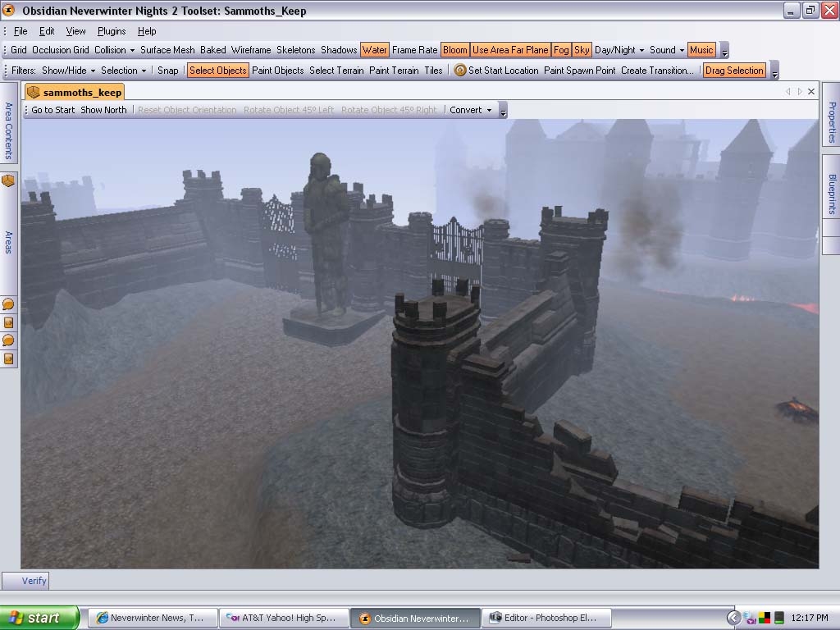This screenshot has height=630, width=840.
Task: Open the Day/Night dropdown
Action: (619, 50)
